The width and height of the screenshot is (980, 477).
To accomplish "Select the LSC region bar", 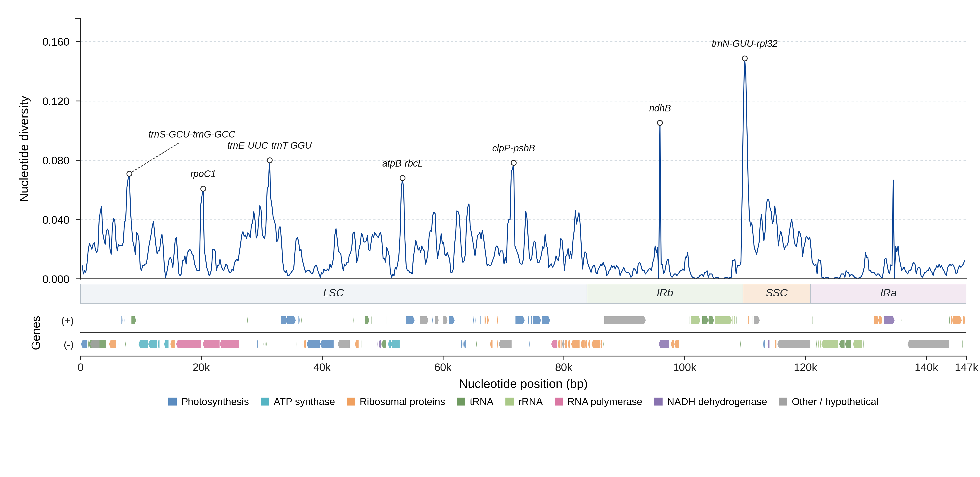I will tap(334, 293).
